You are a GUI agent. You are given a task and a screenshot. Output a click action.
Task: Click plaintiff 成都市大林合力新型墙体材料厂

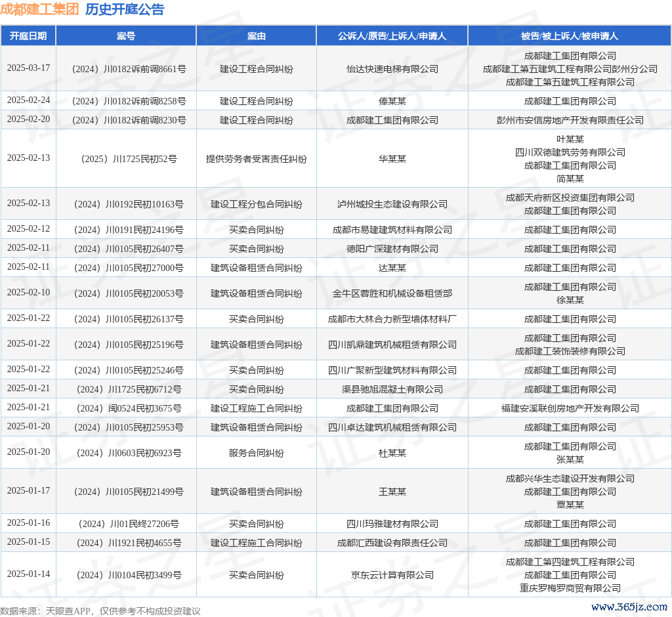coord(392,319)
